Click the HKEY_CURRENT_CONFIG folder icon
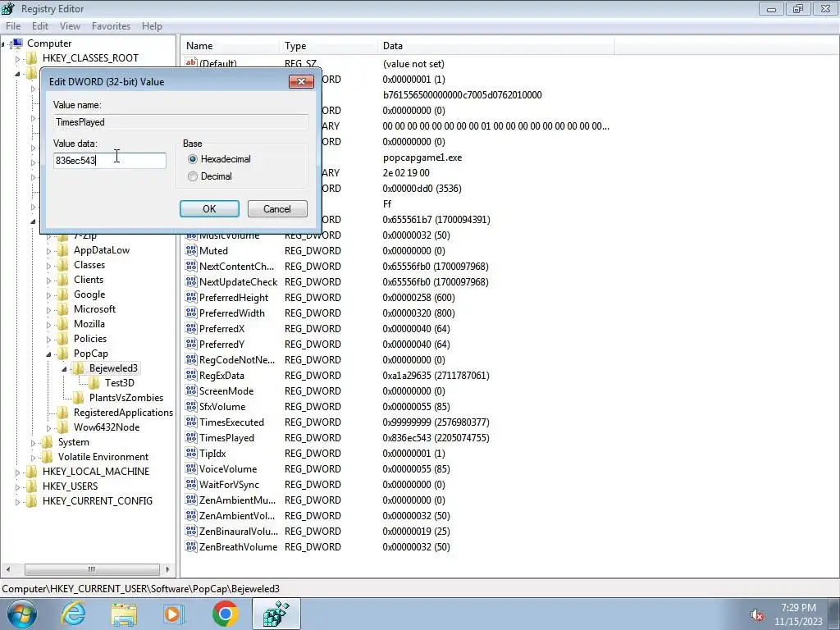Viewport: 840px width, 630px height. coord(32,501)
